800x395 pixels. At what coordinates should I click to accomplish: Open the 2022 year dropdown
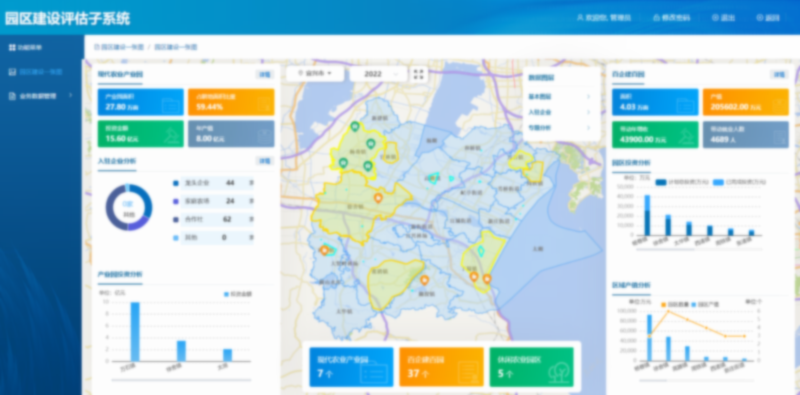point(379,74)
